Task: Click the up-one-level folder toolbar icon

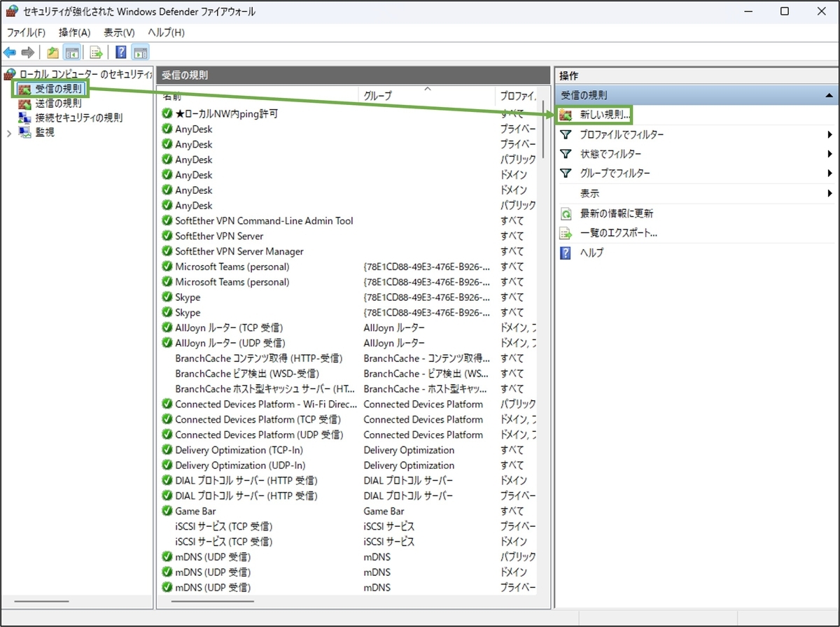Action: pos(52,52)
